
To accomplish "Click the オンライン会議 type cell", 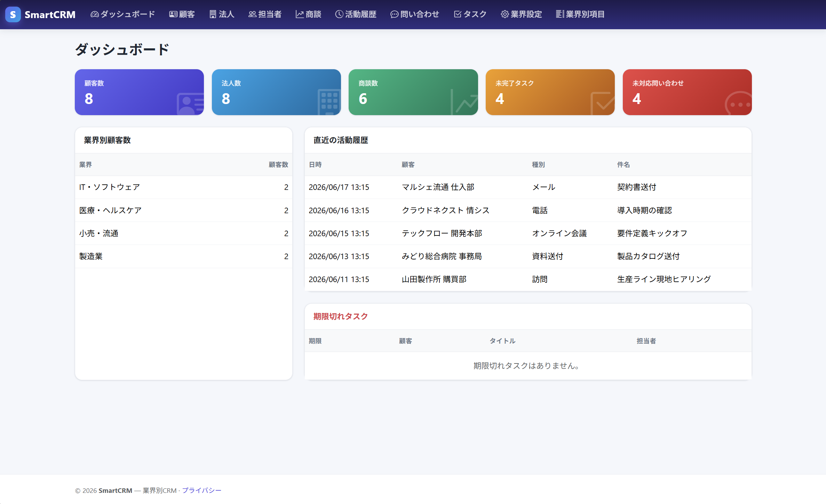I will (x=559, y=233).
